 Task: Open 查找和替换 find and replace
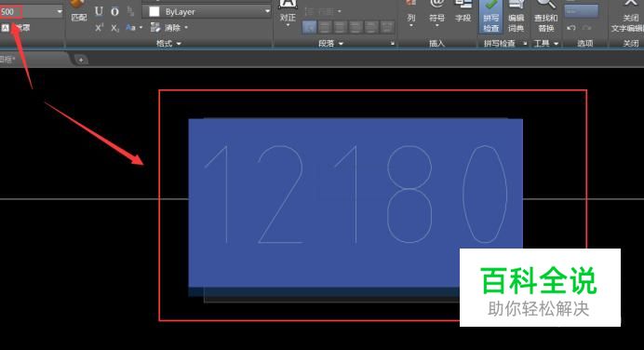click(x=546, y=17)
